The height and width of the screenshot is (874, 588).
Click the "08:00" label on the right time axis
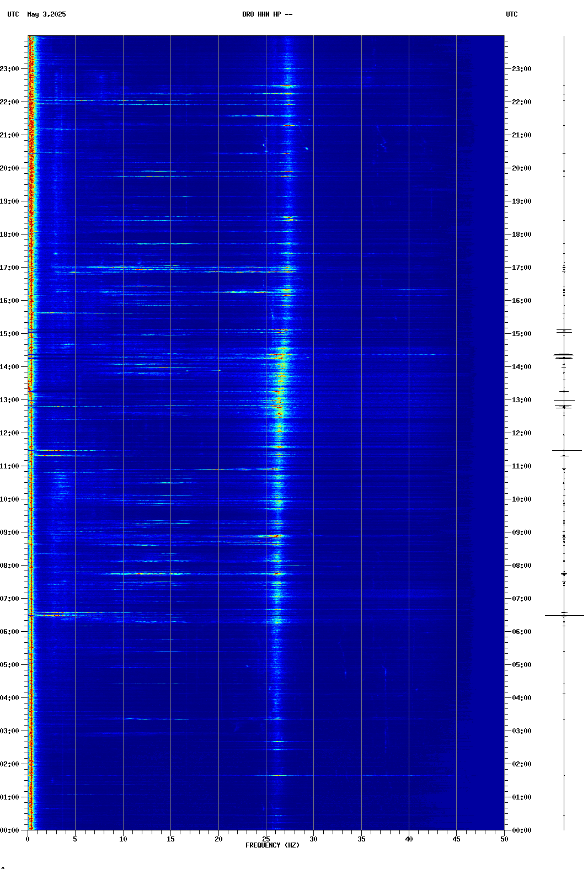522,566
